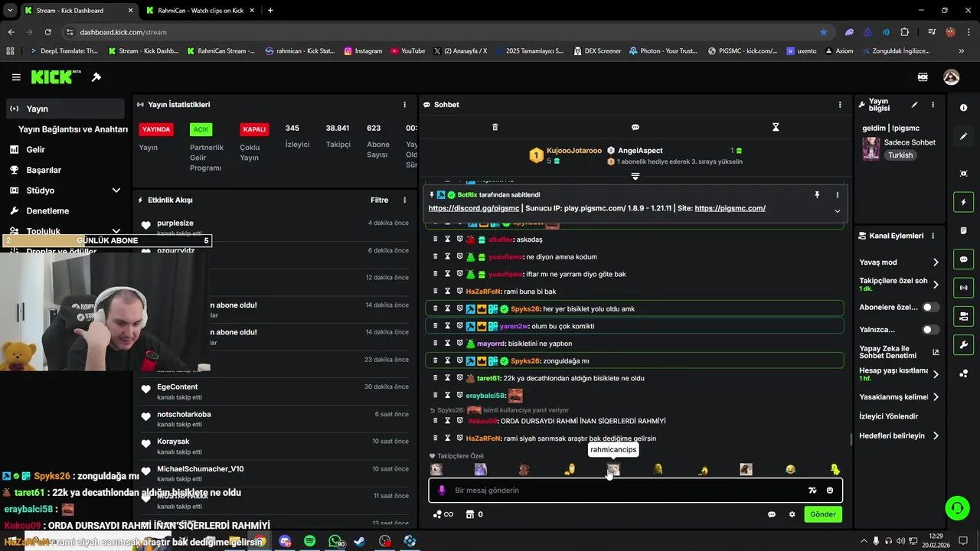Click the info icon in right sidebar
The width and height of the screenshot is (980, 551).
pyautogui.click(x=963, y=108)
